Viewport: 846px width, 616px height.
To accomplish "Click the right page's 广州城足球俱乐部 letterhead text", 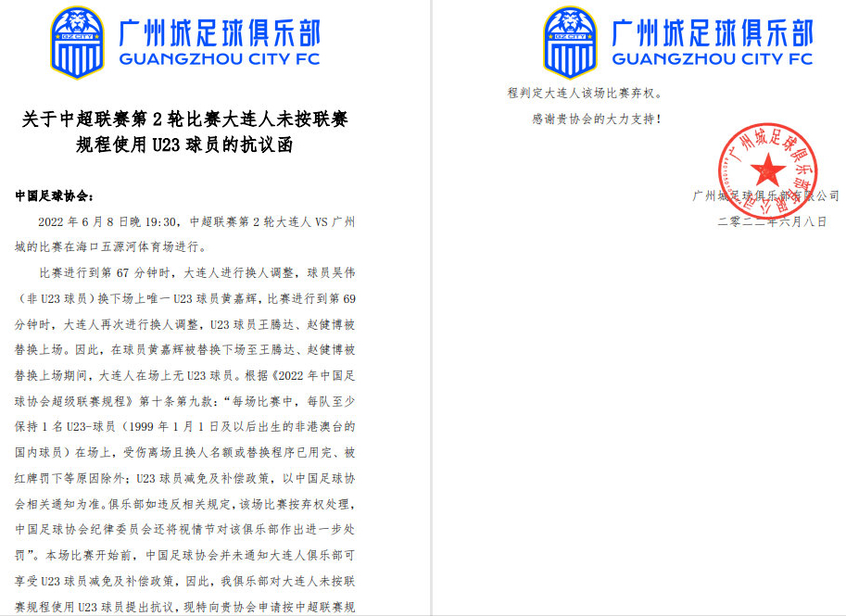I will [x=713, y=33].
